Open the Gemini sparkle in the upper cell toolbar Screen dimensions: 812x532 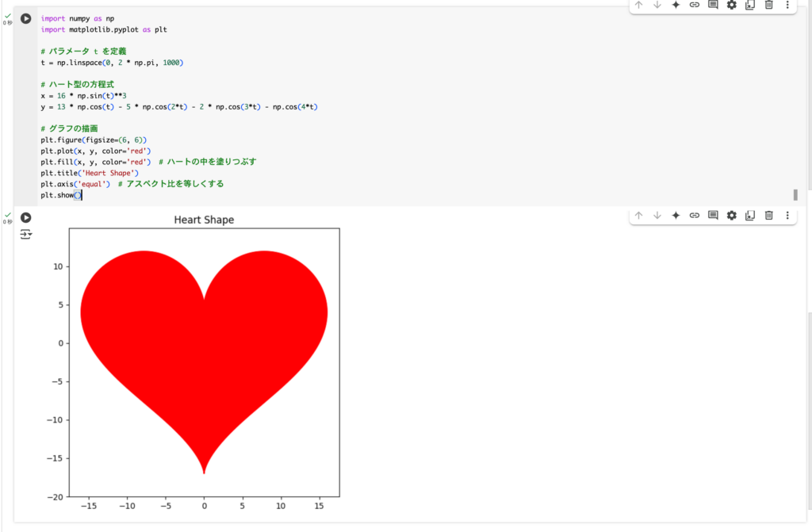(x=676, y=5)
